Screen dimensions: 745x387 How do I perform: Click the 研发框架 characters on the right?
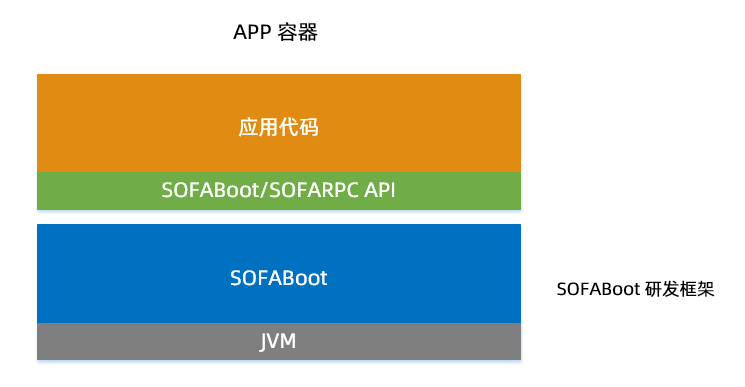point(680,289)
